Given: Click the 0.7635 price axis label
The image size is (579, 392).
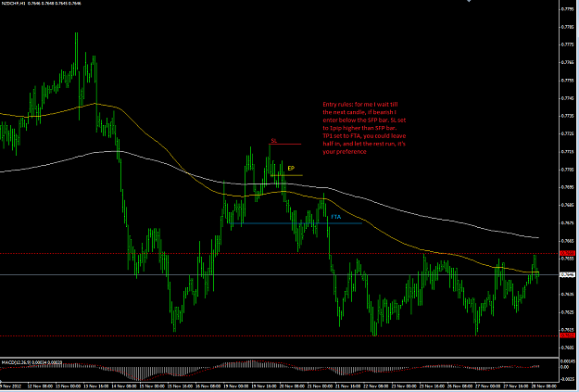Looking at the screenshot, I should coord(568,295).
